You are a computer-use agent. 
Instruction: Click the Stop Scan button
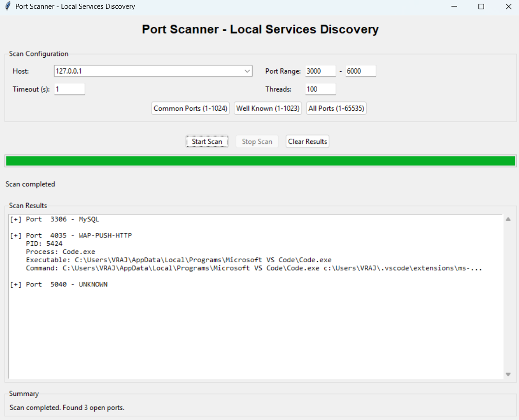[257, 141]
